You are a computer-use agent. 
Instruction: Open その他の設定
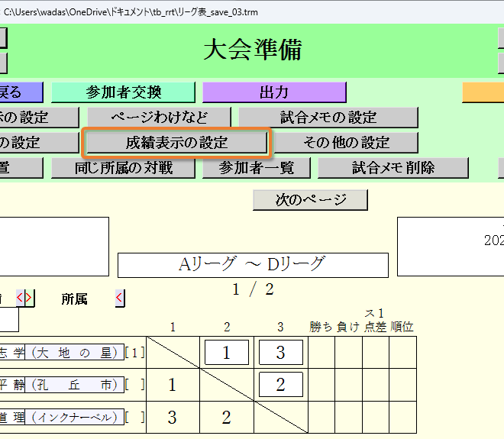click(x=346, y=143)
